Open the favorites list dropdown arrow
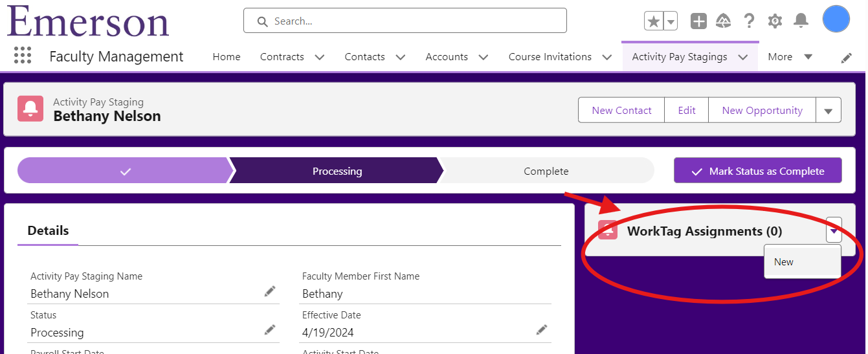The width and height of the screenshot is (868, 354). click(x=671, y=21)
